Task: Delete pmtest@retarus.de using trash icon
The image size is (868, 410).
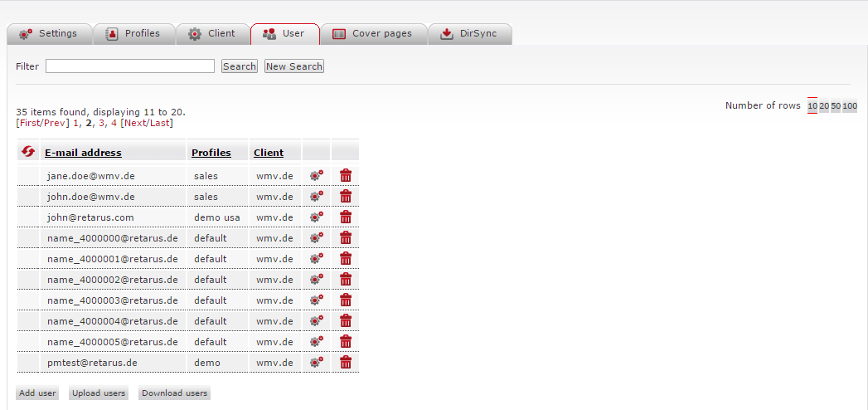Action: [x=346, y=362]
